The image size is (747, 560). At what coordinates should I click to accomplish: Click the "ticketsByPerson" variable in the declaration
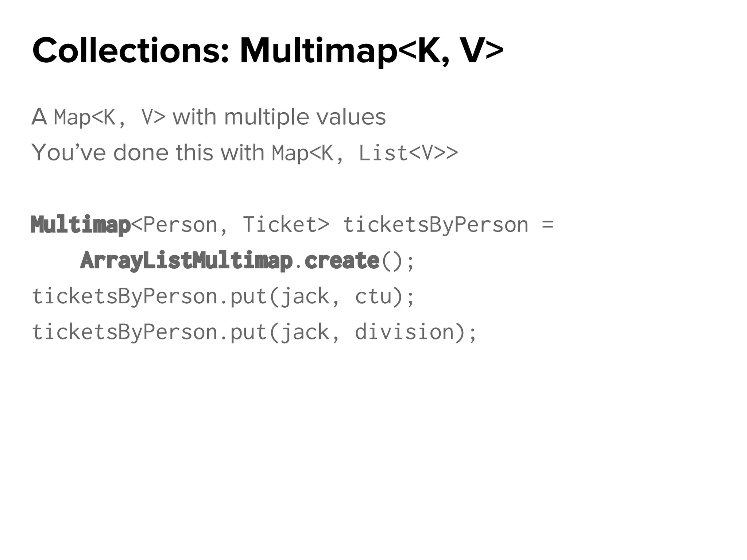tap(436, 225)
